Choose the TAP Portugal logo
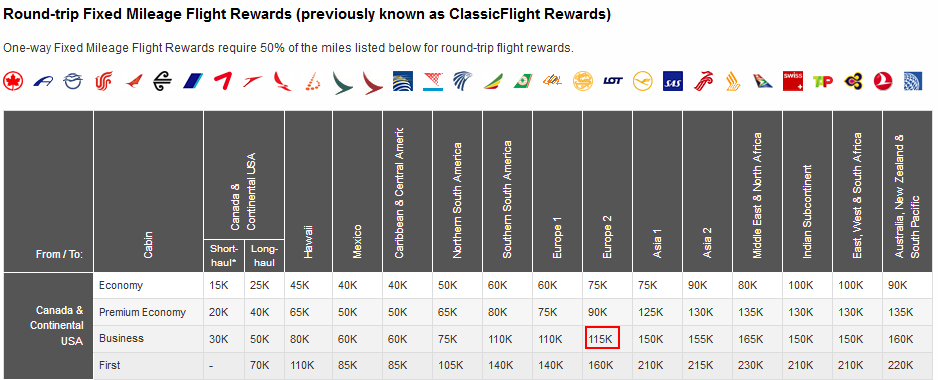 coord(823,81)
